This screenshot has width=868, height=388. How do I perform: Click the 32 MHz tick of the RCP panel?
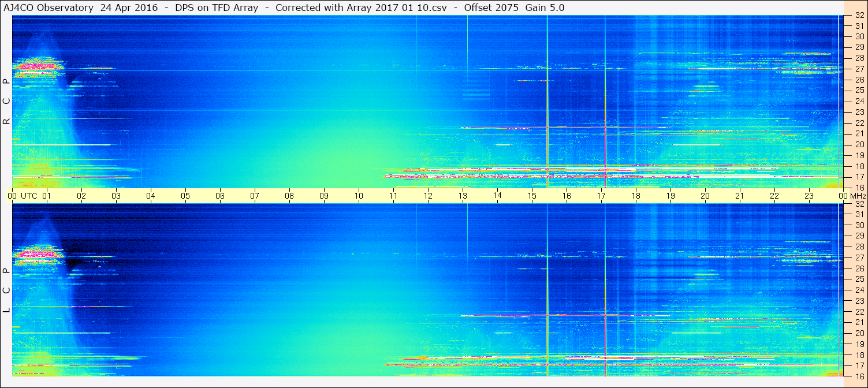[x=859, y=16]
